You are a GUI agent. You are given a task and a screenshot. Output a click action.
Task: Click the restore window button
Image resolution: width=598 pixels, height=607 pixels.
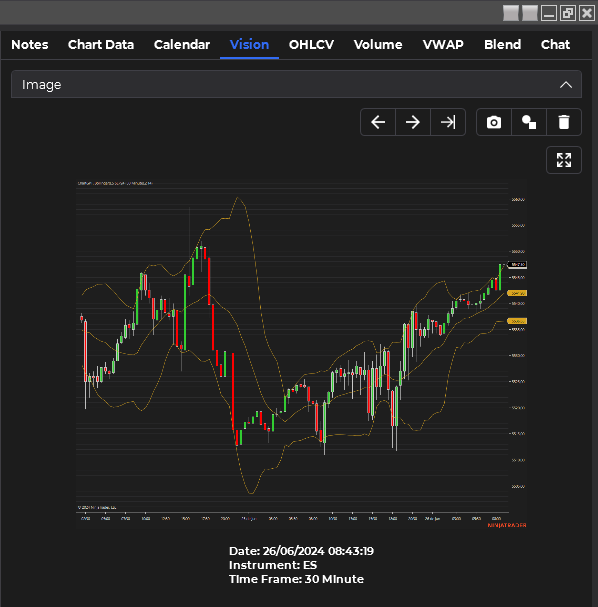[568, 13]
